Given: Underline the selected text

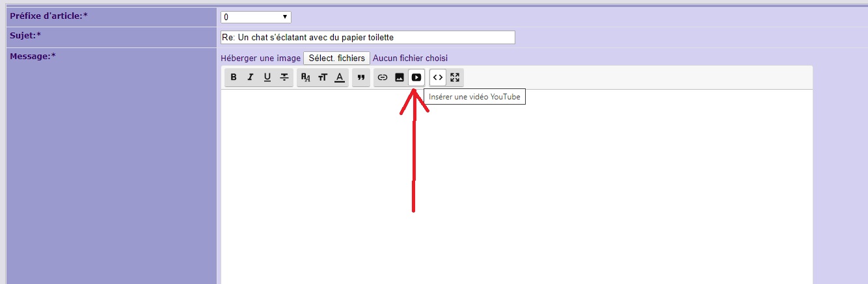Looking at the screenshot, I should click(267, 77).
